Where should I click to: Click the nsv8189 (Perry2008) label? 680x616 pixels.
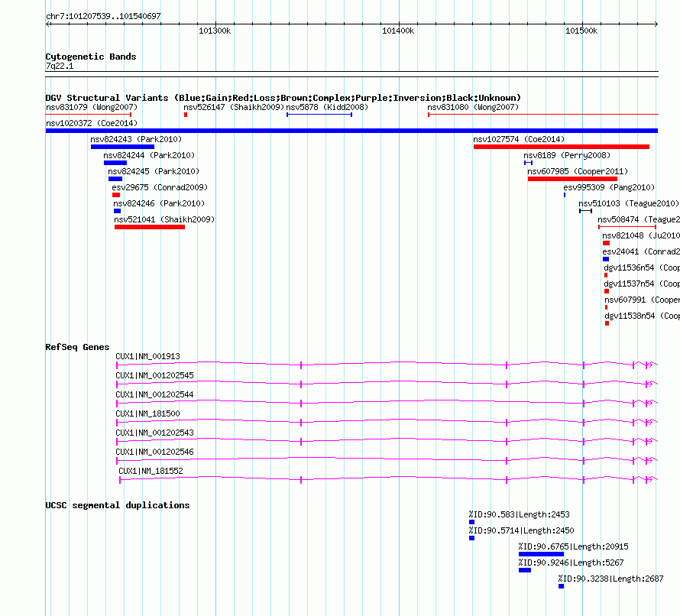pos(567,155)
